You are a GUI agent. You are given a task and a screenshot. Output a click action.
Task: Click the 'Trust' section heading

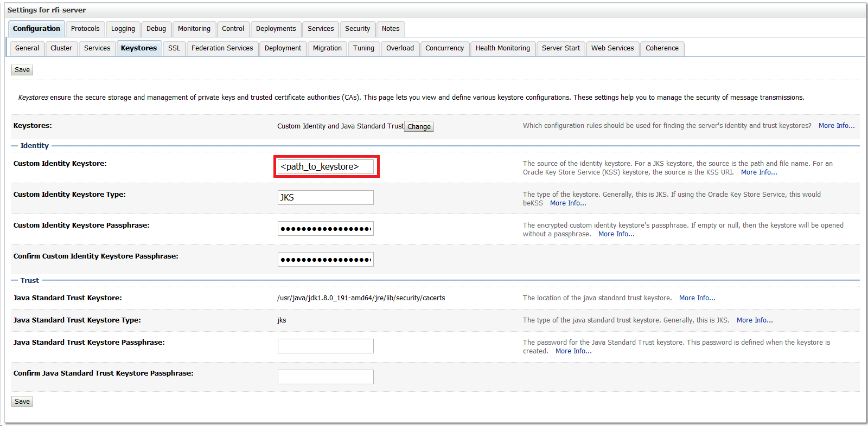pos(30,281)
